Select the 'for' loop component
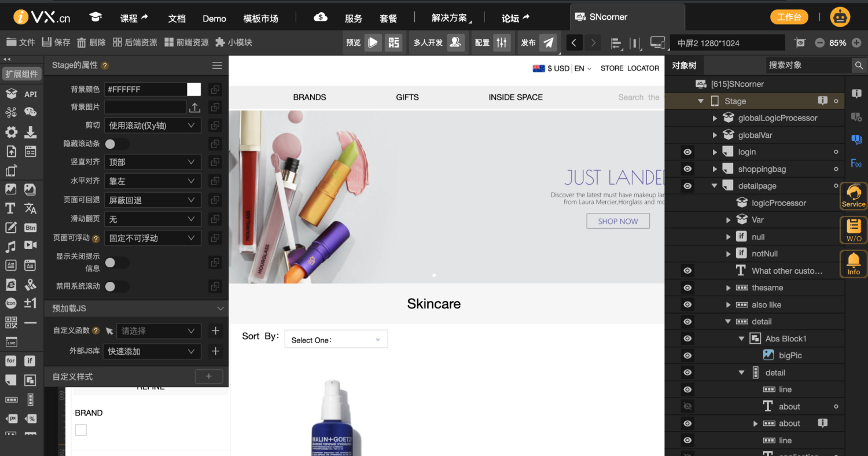The width and height of the screenshot is (868, 456). 10,361
